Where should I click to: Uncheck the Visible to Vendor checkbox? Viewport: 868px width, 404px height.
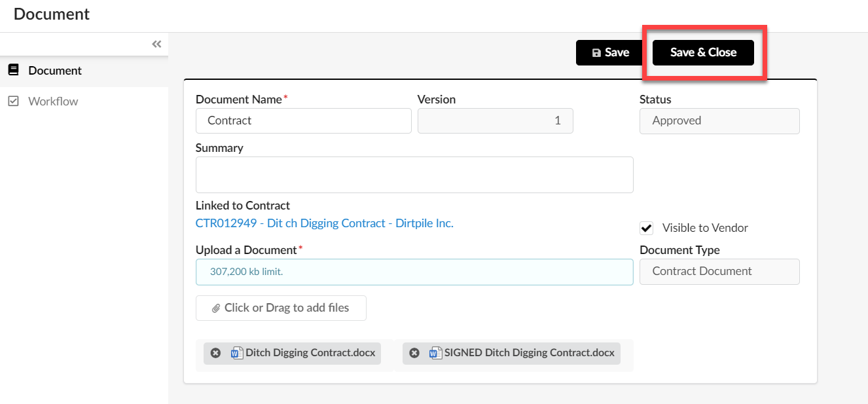(x=647, y=228)
